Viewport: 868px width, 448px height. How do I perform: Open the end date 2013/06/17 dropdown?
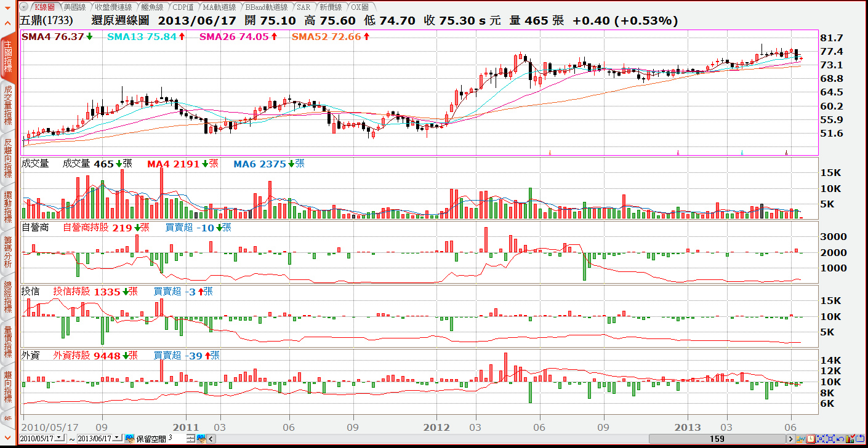117,438
